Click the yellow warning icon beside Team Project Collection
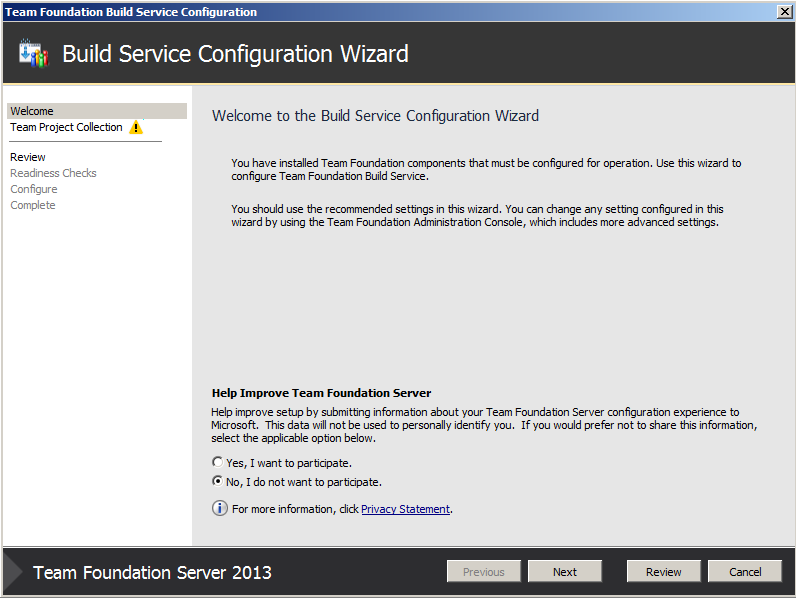The width and height of the screenshot is (796, 598). click(x=136, y=128)
